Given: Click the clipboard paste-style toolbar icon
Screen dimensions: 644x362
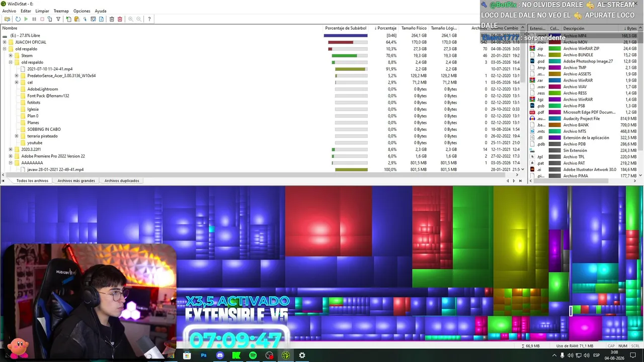Looking at the screenshot, I should pos(77,19).
